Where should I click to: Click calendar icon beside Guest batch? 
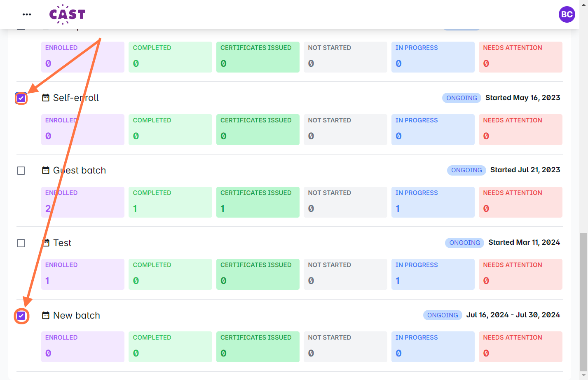[x=46, y=171]
